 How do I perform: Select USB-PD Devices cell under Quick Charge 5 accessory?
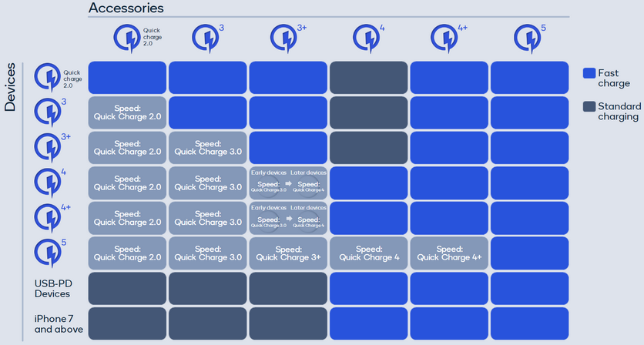(x=530, y=288)
